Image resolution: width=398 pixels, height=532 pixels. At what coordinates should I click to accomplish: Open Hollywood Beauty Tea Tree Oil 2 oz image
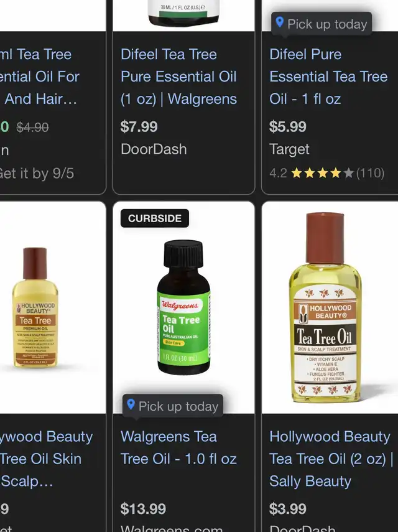[x=325, y=307]
